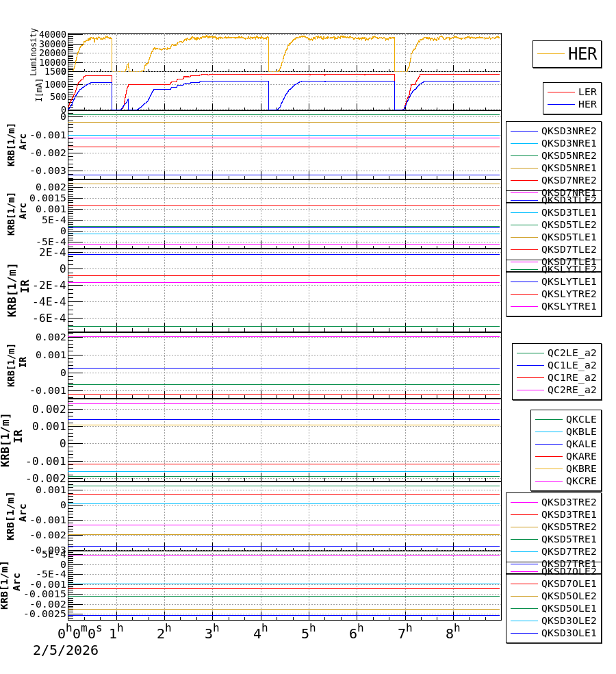Click the QKSD5TRE1 legend label
The image size is (616, 674).
tap(569, 540)
